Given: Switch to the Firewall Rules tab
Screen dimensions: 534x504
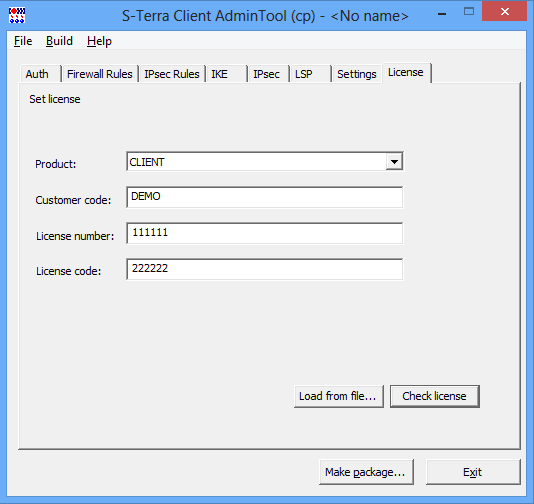Looking at the screenshot, I should [x=100, y=74].
